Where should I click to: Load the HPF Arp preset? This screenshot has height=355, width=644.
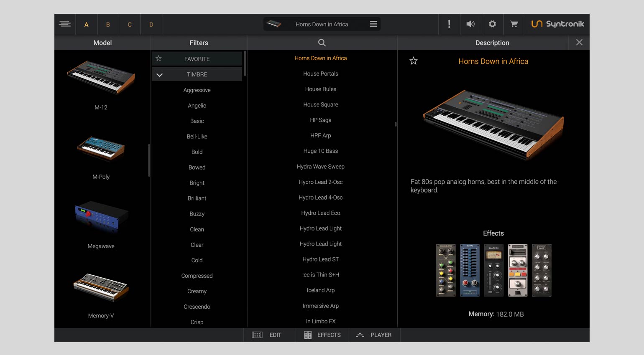click(321, 135)
